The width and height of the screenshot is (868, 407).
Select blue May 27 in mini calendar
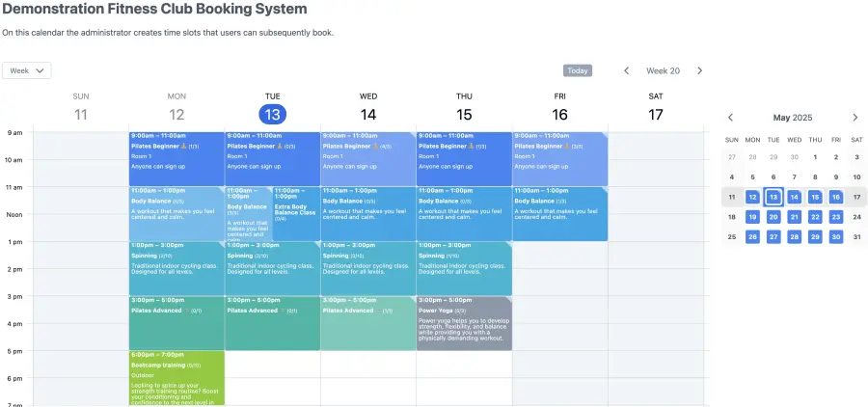coord(773,237)
